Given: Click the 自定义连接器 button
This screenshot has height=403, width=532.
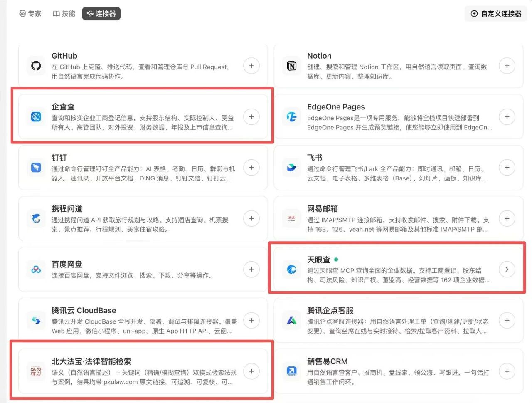Looking at the screenshot, I should click(x=496, y=14).
